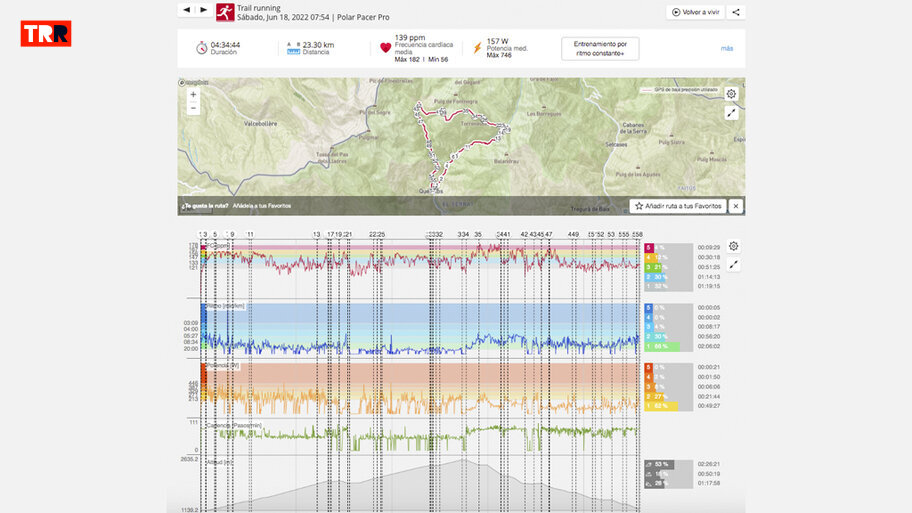Click Volver a vivir button
Viewport: 912px width, 513px height.
point(696,12)
